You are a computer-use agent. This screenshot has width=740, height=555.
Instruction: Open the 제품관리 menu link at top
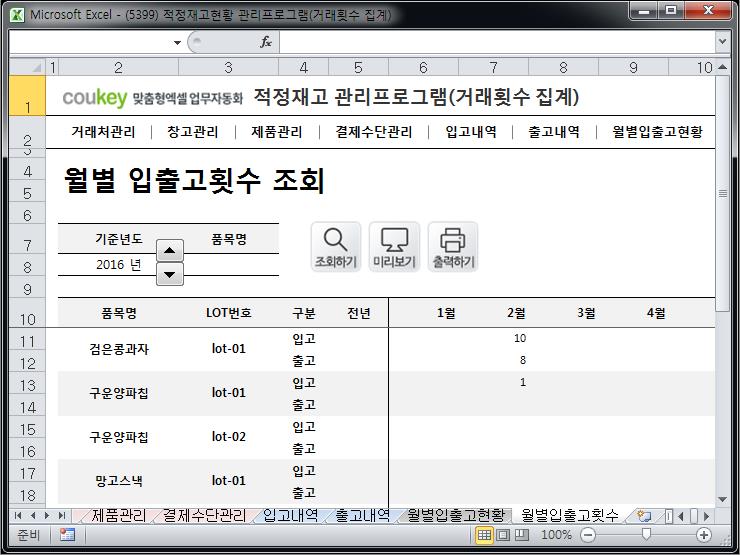277,132
